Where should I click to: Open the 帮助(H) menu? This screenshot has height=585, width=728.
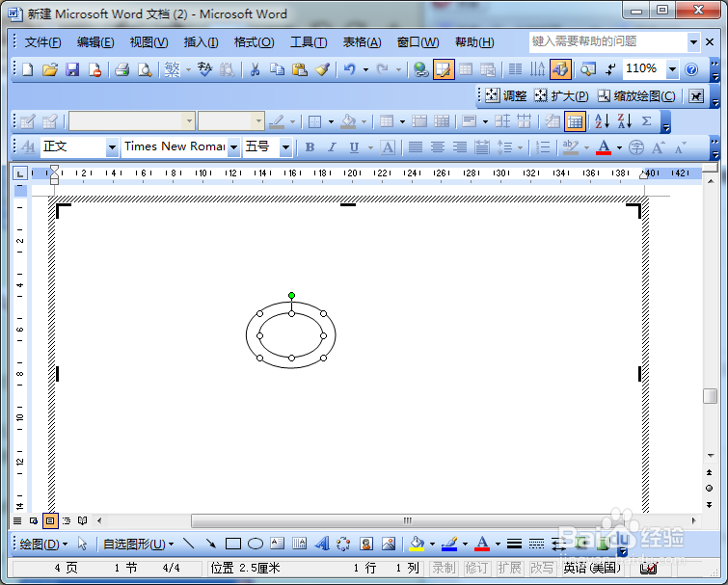[474, 42]
